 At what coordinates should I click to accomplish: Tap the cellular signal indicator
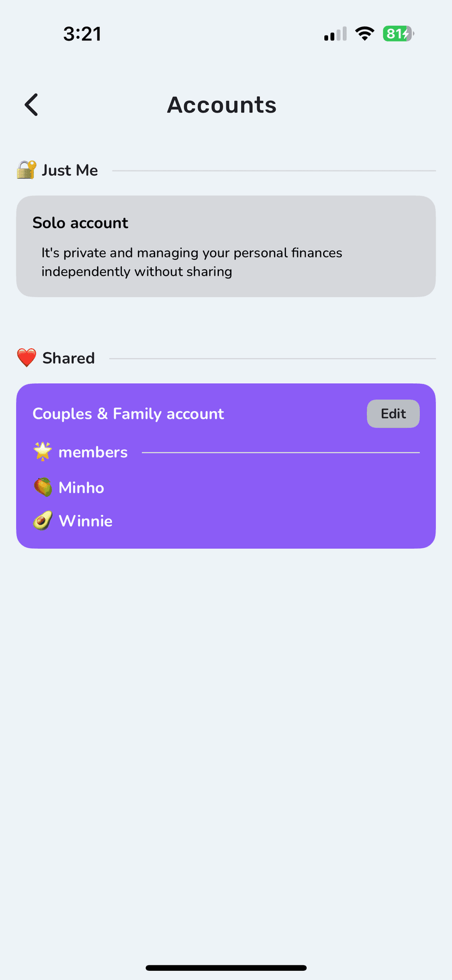click(x=334, y=33)
